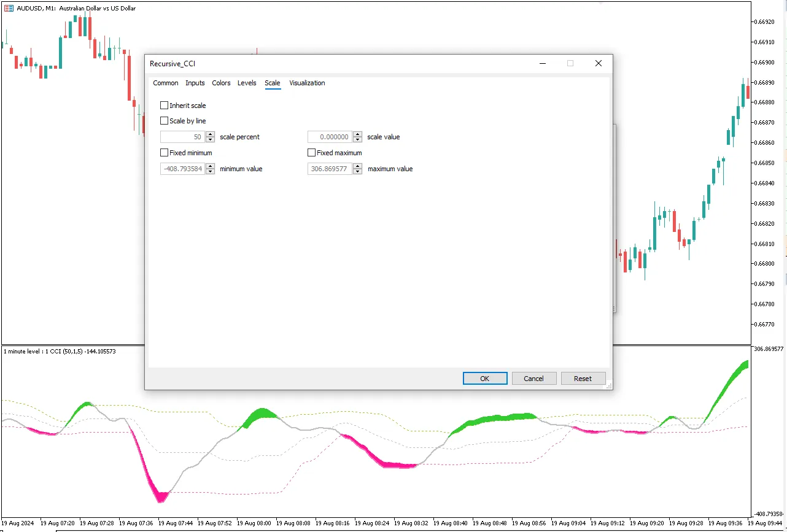Image resolution: width=787 pixels, height=532 pixels.
Task: Close the Recursive_CCI dialog window
Action: [599, 63]
